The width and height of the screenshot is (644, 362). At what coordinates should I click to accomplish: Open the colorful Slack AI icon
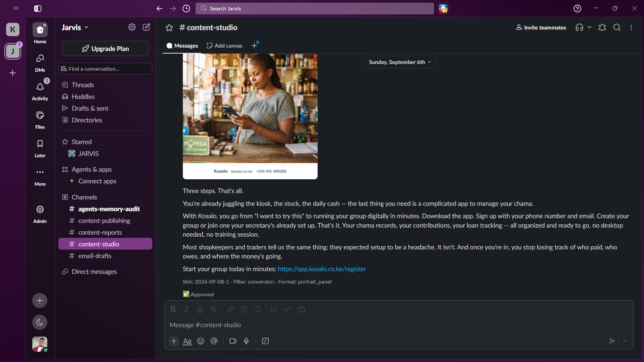coord(443,8)
